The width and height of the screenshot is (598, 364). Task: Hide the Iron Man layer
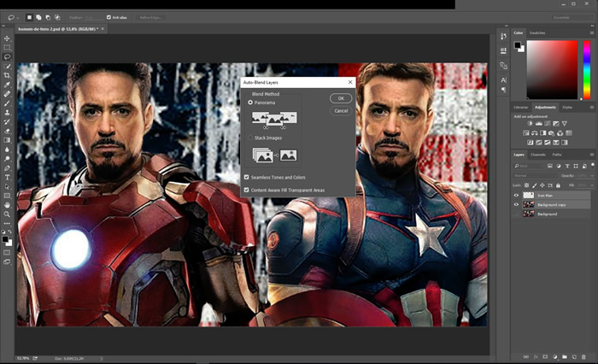pyautogui.click(x=516, y=196)
